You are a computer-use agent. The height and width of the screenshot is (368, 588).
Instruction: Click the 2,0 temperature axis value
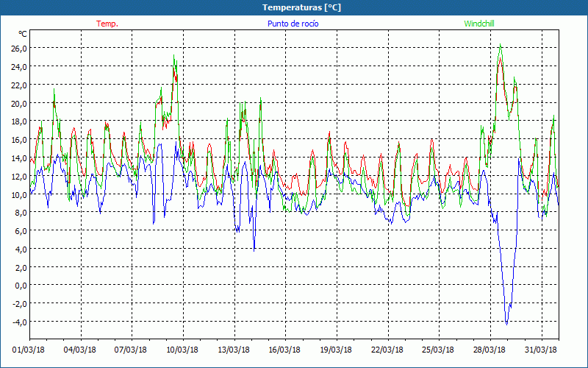pos(21,268)
